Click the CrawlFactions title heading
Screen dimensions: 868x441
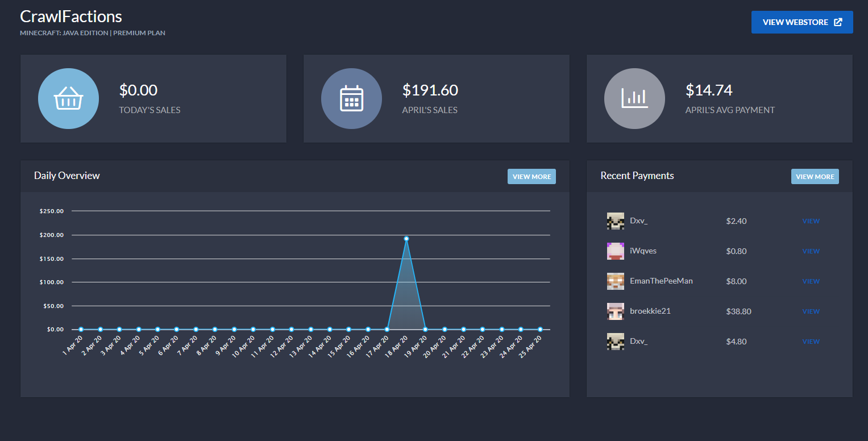71,16
